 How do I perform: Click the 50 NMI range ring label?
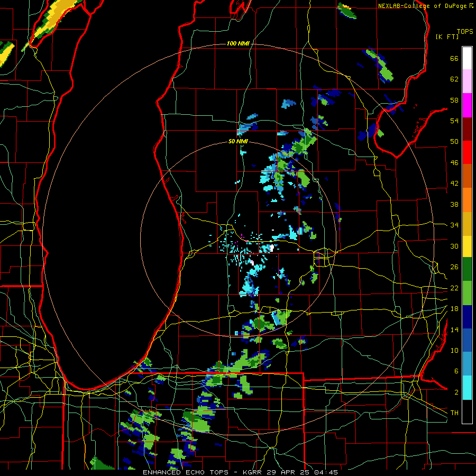coord(238,141)
